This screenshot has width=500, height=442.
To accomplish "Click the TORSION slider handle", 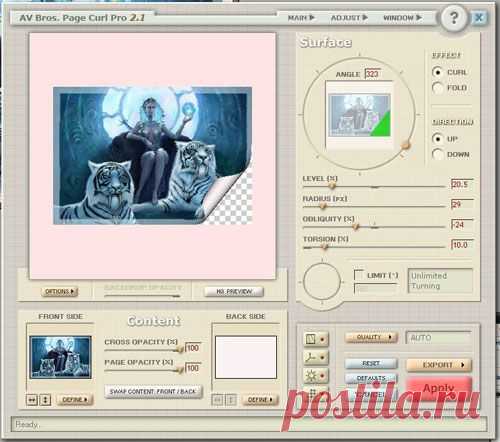I will click(x=324, y=247).
